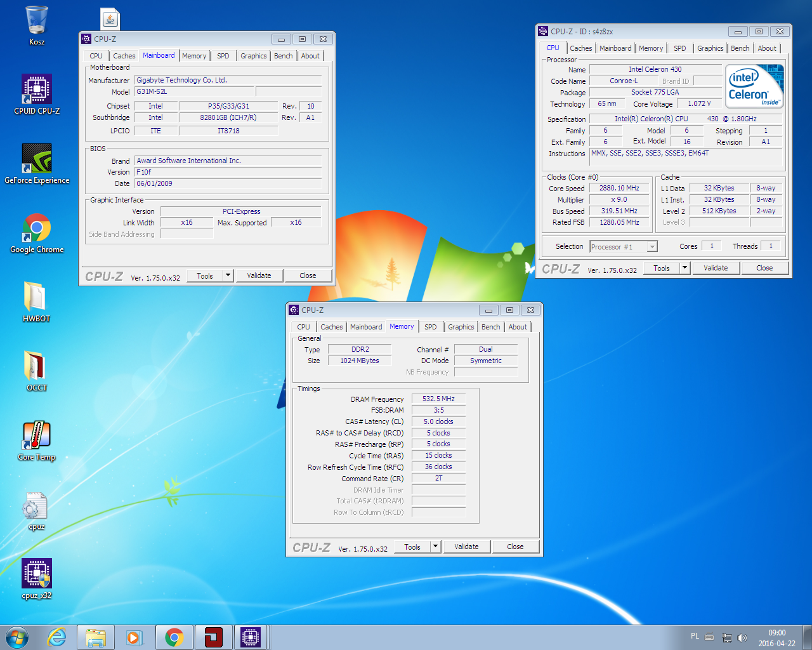Viewport: 812px width, 650px height.
Task: Open Bench tab in Memory window
Action: click(x=491, y=327)
